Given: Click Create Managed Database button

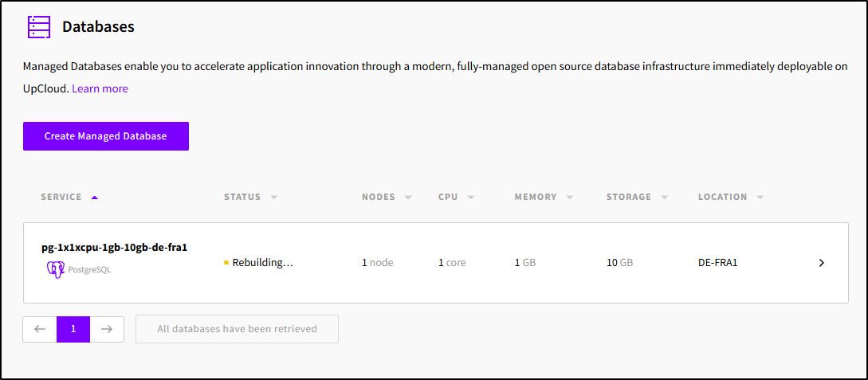Looking at the screenshot, I should point(105,136).
